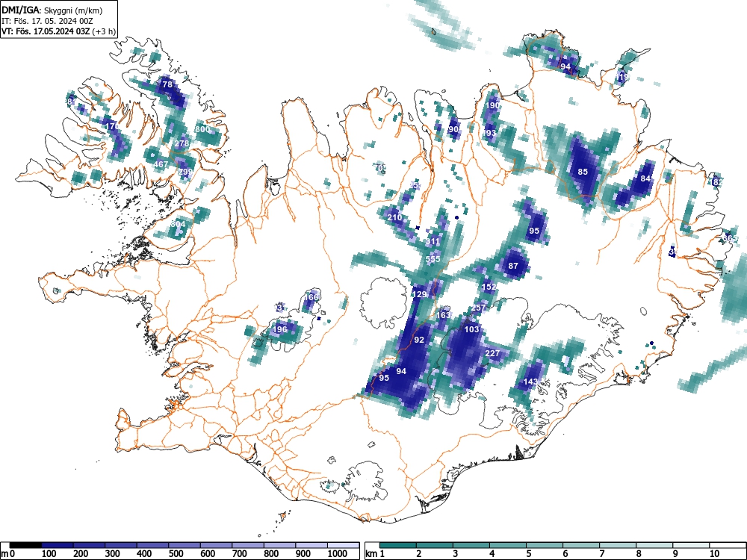Click the '6' label on the km legend
The width and height of the screenshot is (747, 560).
pos(565,554)
